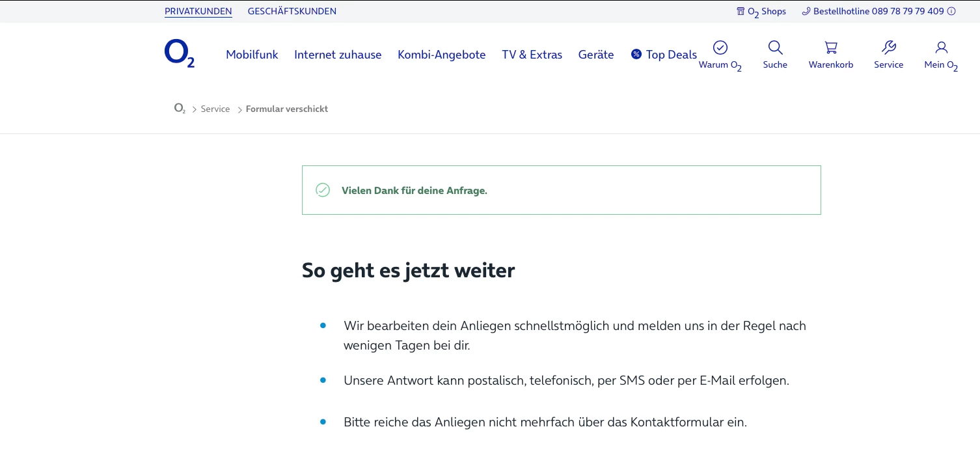Click the 'Unsere Antwort kann postalisch' bullet text
Image resolution: width=980 pixels, height=470 pixels.
pos(567,381)
